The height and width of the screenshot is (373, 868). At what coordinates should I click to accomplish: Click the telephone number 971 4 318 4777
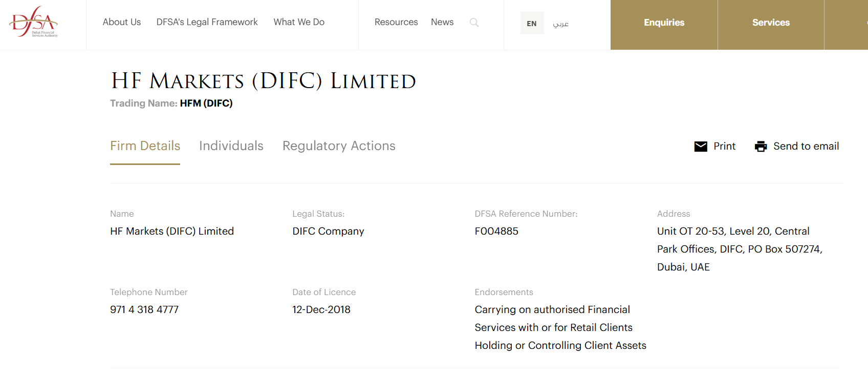coord(144,309)
